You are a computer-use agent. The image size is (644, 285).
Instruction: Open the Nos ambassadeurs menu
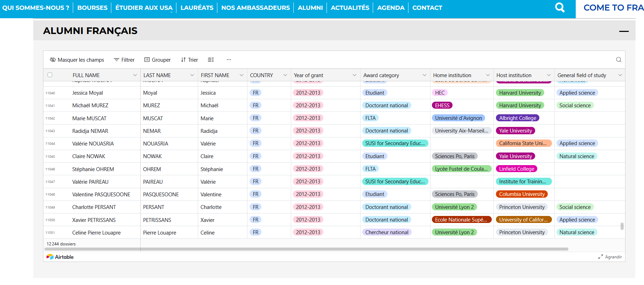(255, 8)
